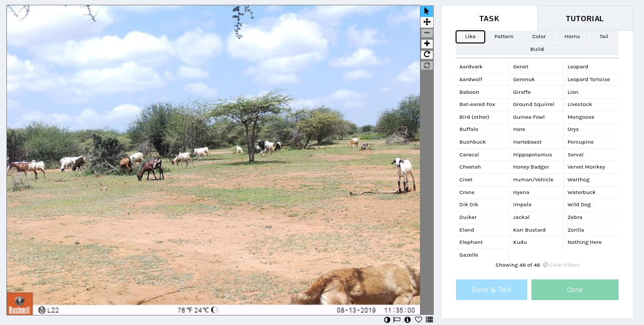Select Impala species
This screenshot has width=644, height=325.
point(536,205)
